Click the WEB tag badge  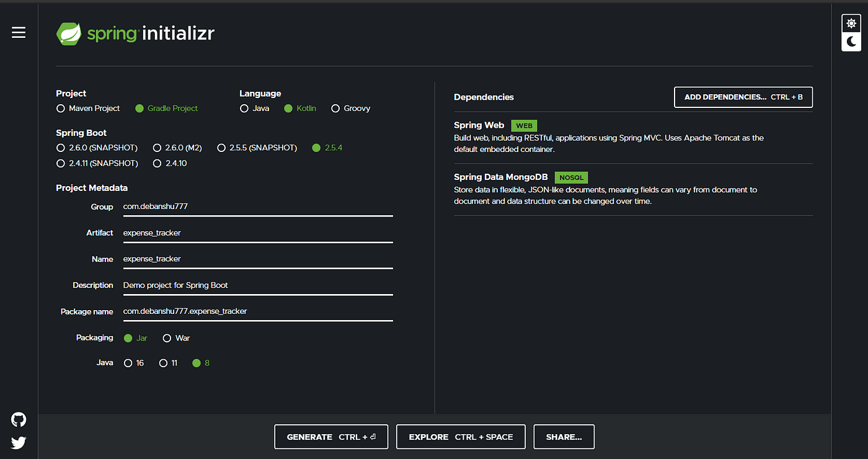(524, 126)
